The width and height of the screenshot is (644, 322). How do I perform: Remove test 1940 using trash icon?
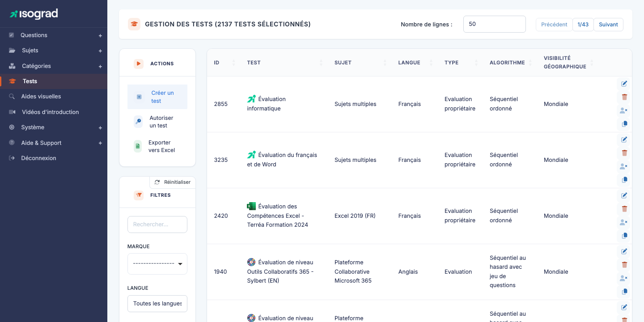[624, 265]
